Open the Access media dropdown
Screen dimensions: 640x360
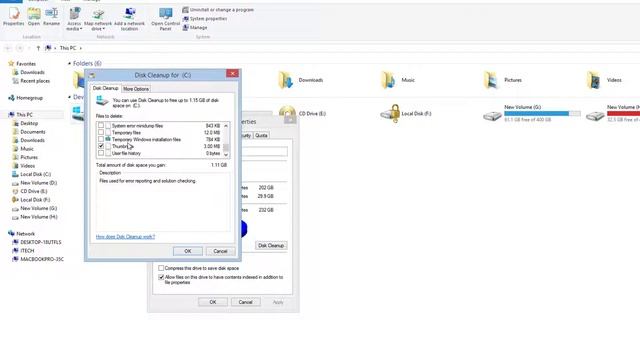(x=74, y=19)
